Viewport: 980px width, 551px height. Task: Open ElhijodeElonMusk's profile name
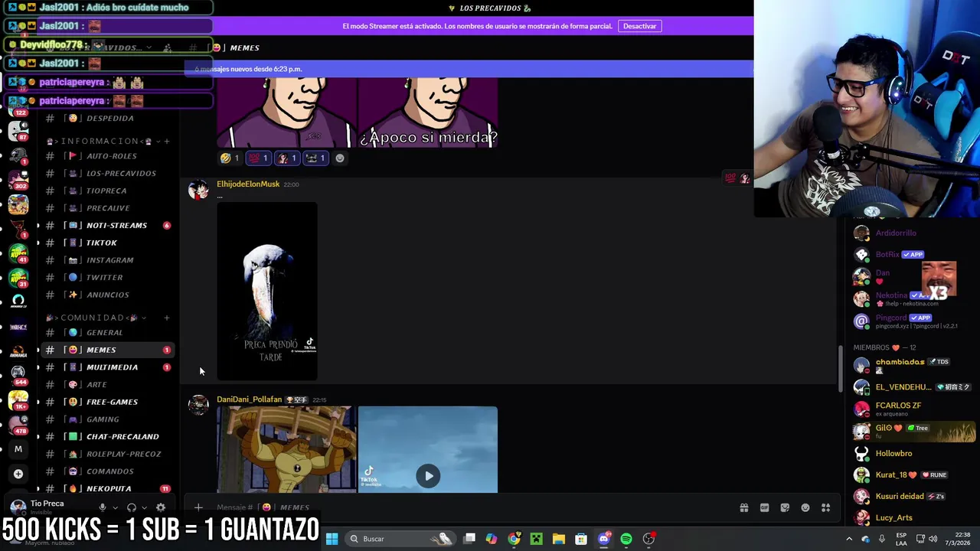248,184
